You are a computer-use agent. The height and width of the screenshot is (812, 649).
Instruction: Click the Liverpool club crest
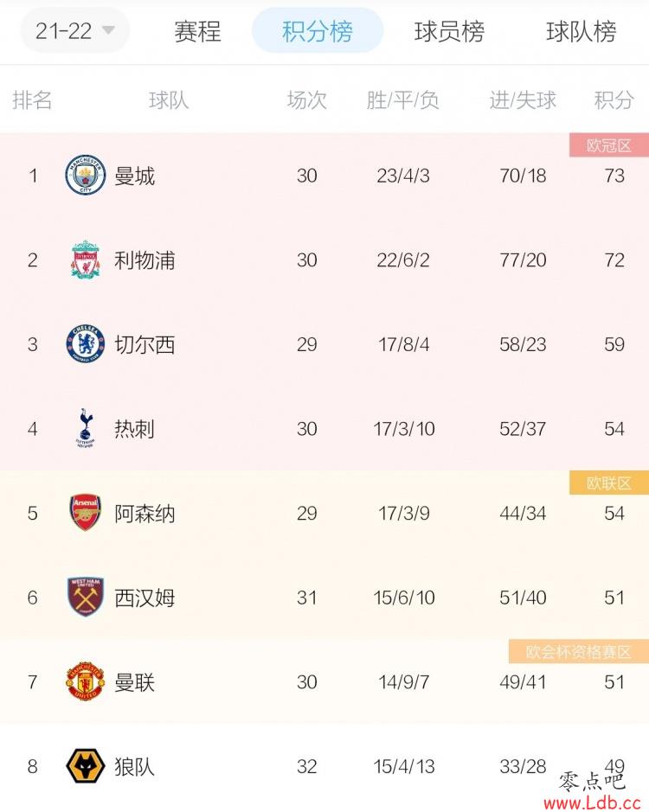[86, 259]
